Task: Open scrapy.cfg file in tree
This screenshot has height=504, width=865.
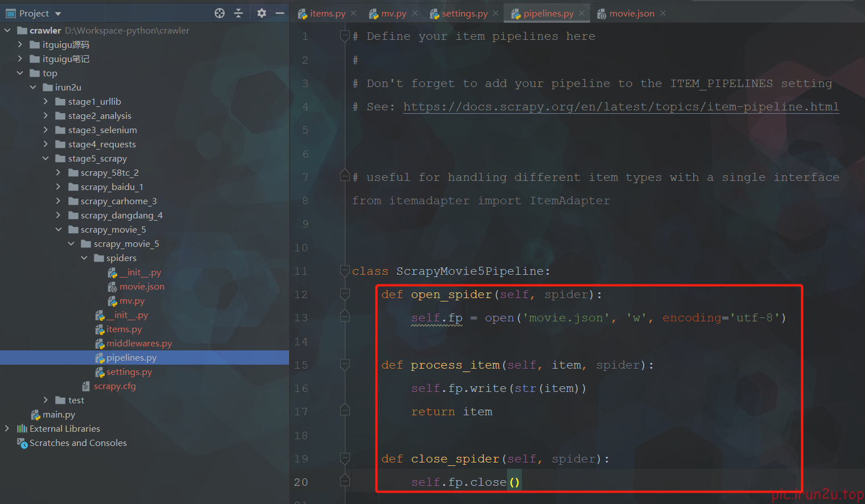Action: [114, 386]
